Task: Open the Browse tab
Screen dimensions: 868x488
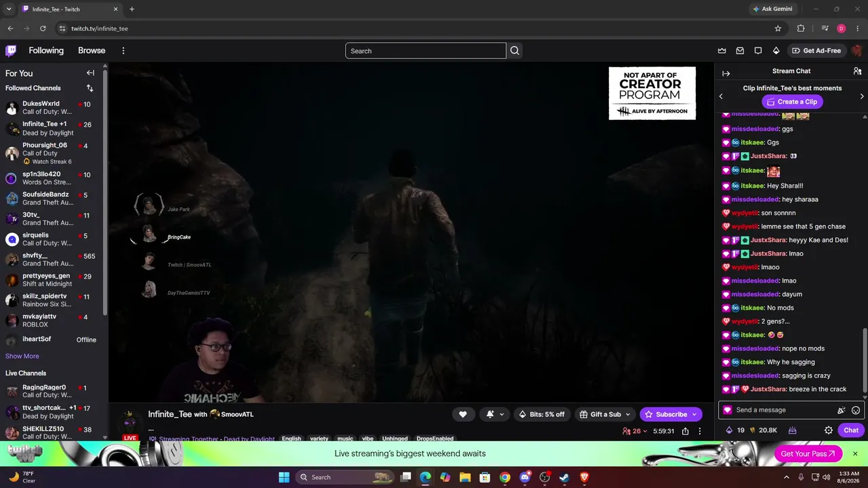Action: coord(92,51)
